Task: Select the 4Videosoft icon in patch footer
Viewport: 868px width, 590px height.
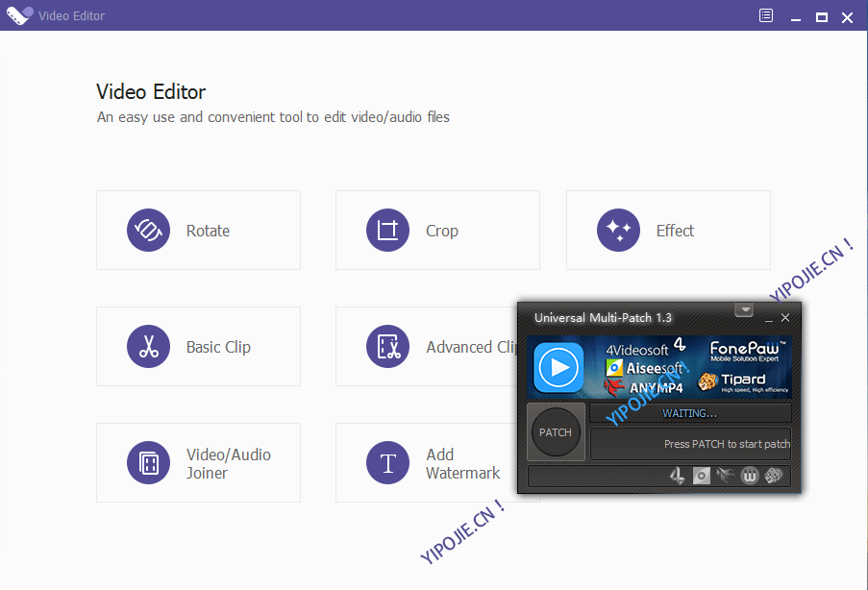Action: (x=677, y=476)
